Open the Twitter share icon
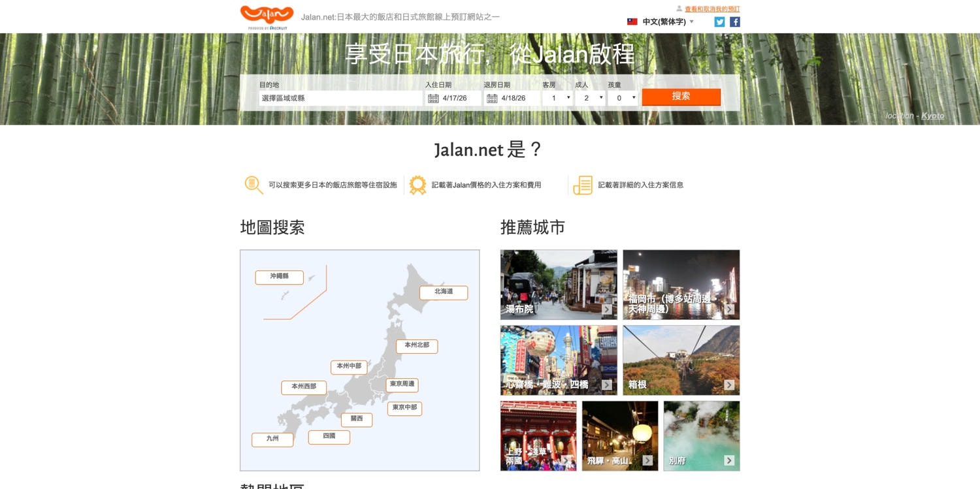The height and width of the screenshot is (489, 980). click(x=719, y=22)
